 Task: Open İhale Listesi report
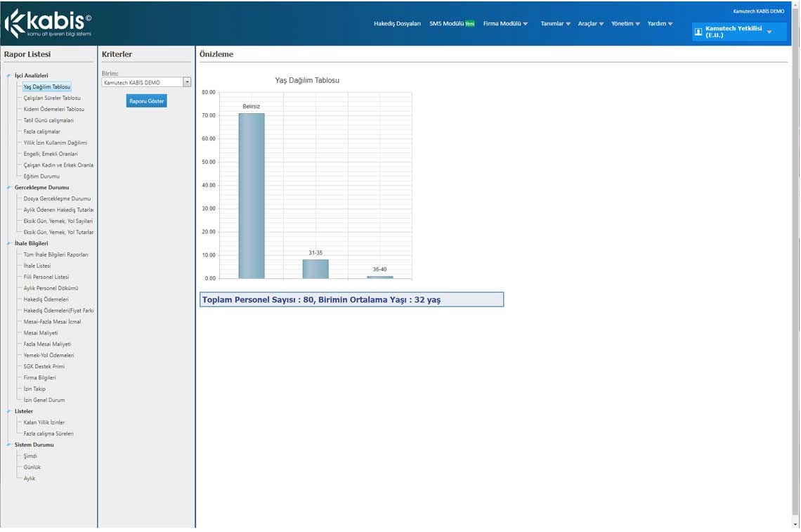point(37,266)
